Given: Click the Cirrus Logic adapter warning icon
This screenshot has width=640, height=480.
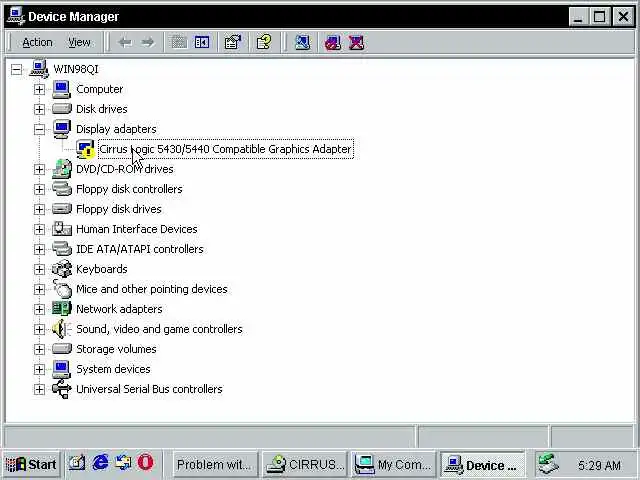Looking at the screenshot, I should pos(85,149).
